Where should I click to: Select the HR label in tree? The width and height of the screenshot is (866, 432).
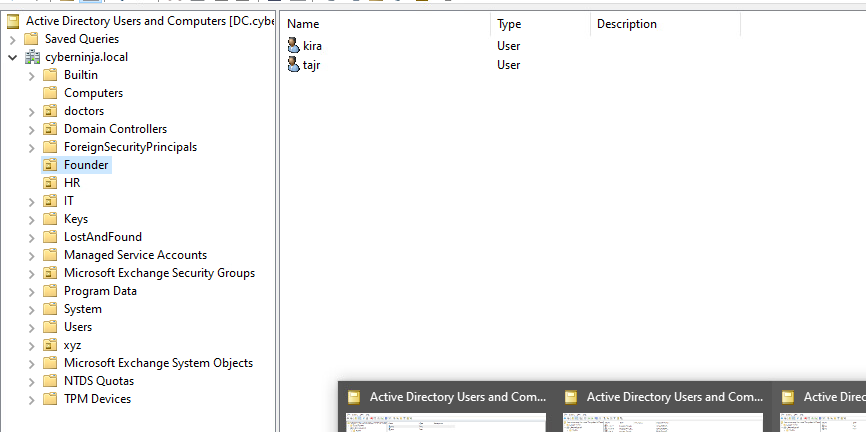[72, 183]
